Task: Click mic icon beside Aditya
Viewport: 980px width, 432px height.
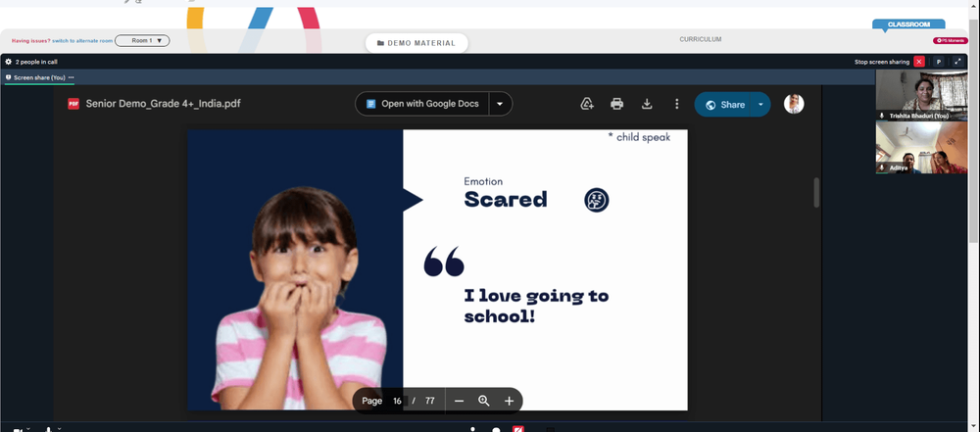Action: click(882, 168)
